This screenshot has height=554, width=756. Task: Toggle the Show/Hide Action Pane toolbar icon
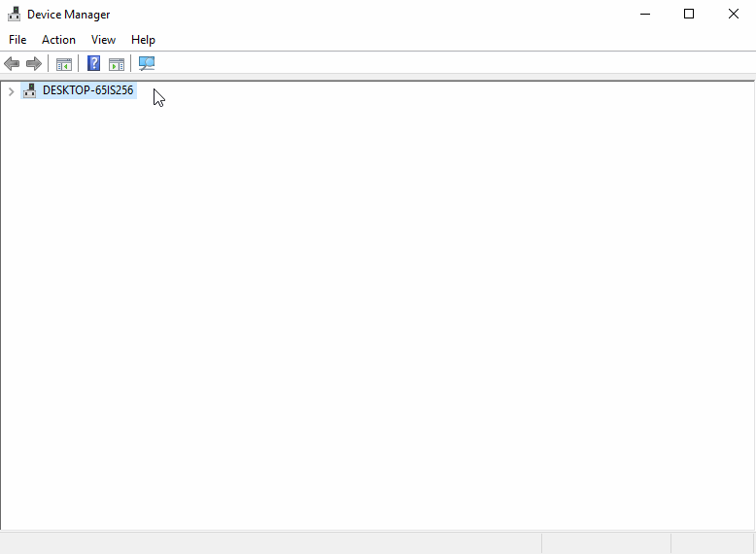[x=117, y=64]
